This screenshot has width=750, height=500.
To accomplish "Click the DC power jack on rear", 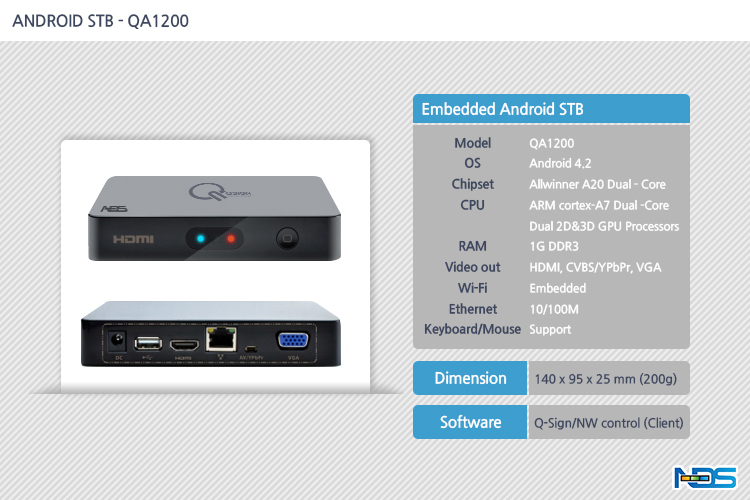I will [117, 341].
